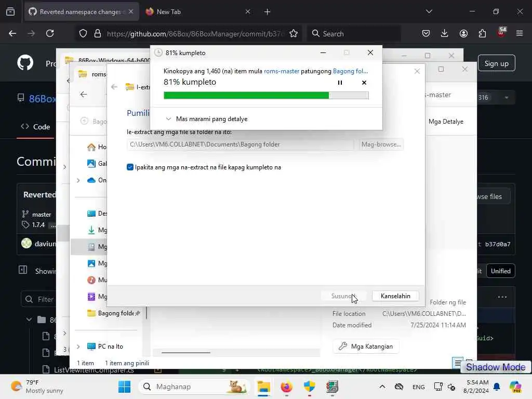Cancel the copy with the small X
Image resolution: width=532 pixels, height=399 pixels.
[364, 83]
